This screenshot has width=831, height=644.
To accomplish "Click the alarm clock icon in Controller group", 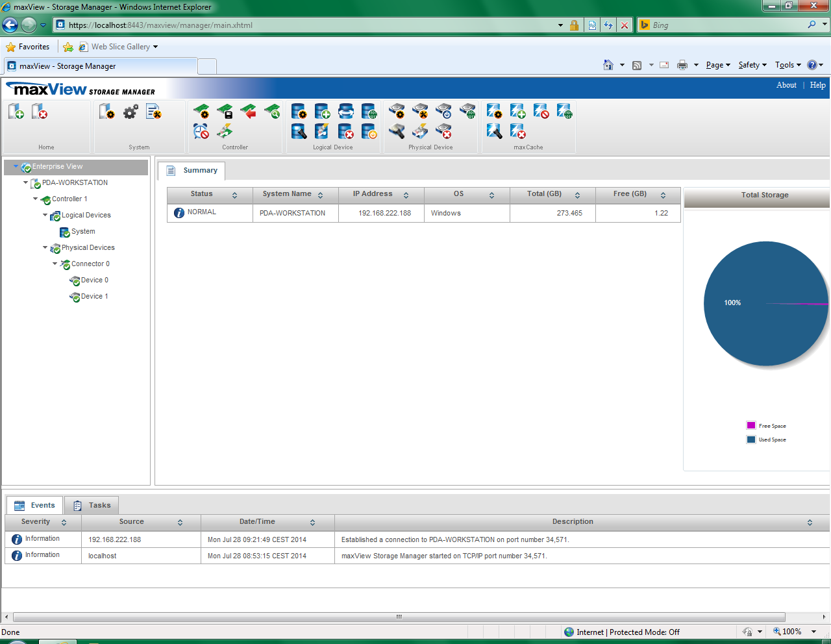I will click(201, 132).
